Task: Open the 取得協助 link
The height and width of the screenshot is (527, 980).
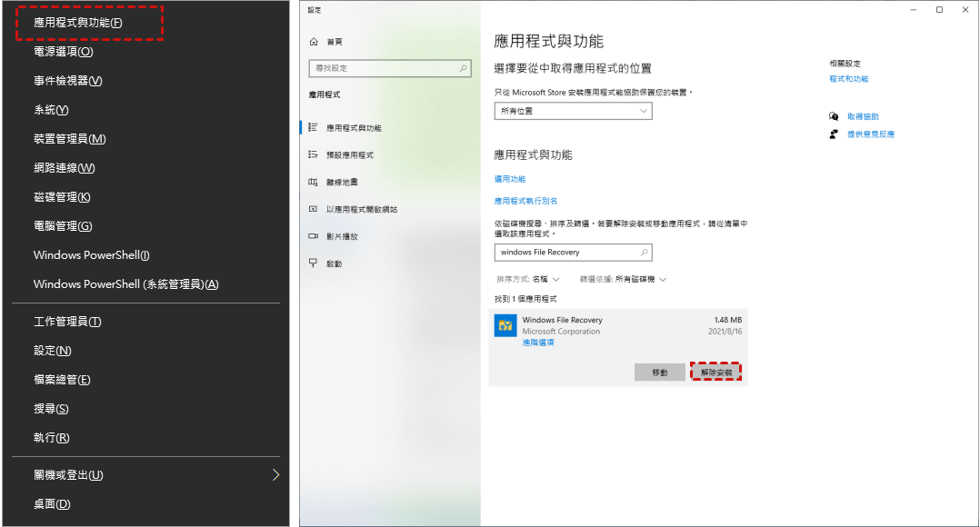Action: tap(863, 117)
